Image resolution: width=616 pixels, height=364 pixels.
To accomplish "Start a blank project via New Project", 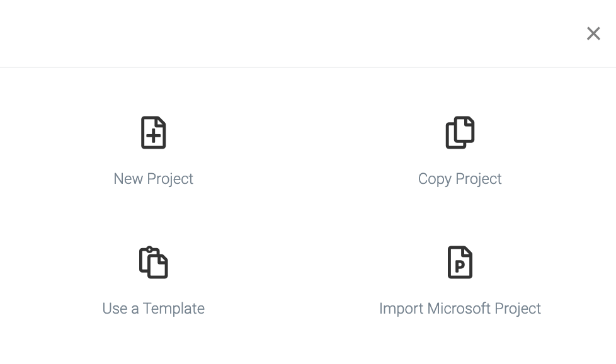I will (153, 151).
